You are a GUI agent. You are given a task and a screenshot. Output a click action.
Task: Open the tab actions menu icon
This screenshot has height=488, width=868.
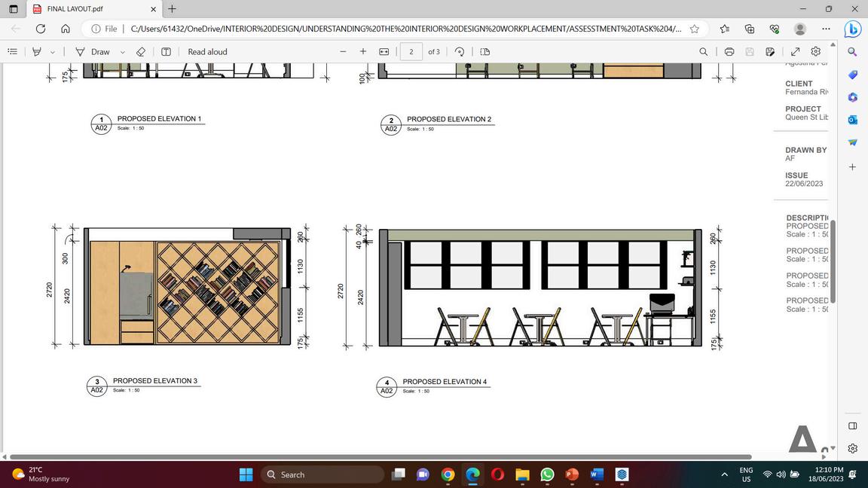point(14,9)
